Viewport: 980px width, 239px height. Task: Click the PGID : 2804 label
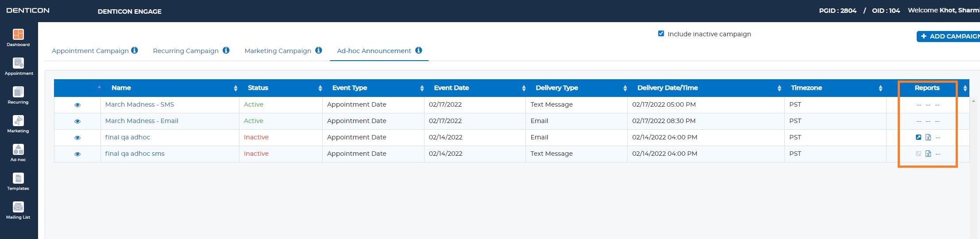point(837,11)
